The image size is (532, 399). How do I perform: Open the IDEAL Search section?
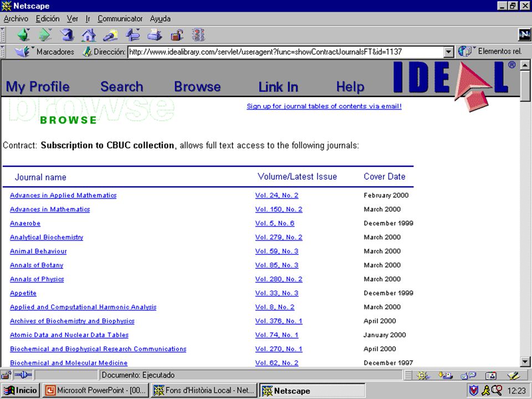[x=122, y=86]
